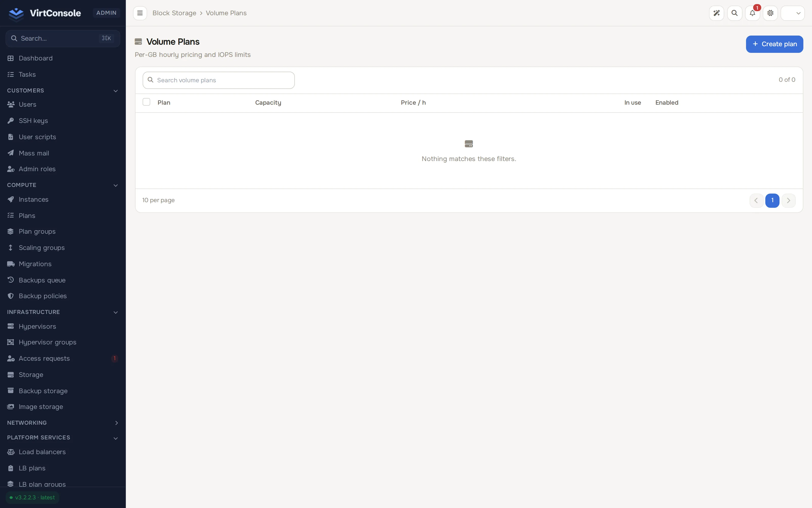Open Hypervisors in the sidebar
This screenshot has width=812, height=508.
63,326
